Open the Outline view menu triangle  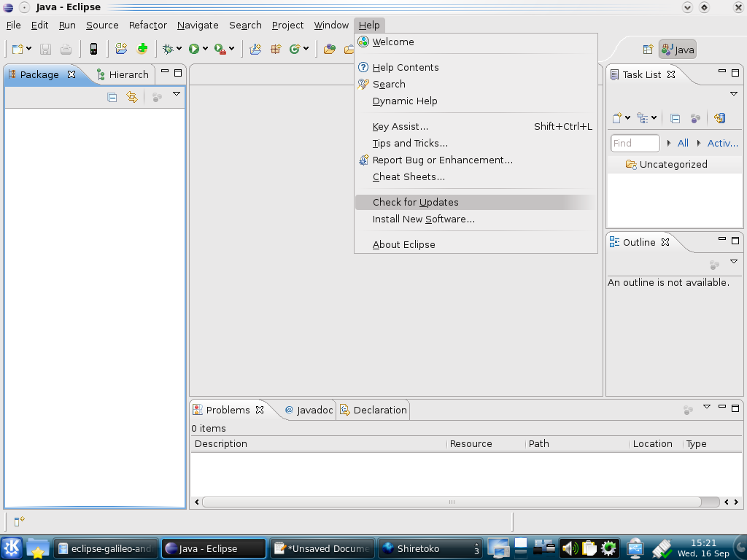[734, 262]
